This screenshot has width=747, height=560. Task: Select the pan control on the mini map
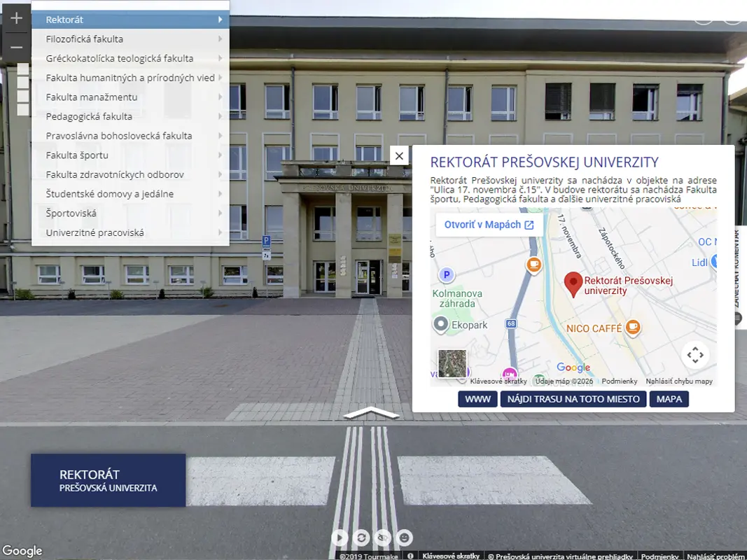[x=694, y=355]
